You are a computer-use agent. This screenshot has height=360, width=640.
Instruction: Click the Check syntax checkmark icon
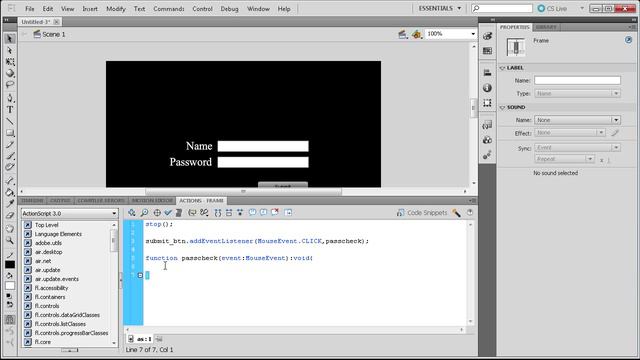click(x=168, y=212)
